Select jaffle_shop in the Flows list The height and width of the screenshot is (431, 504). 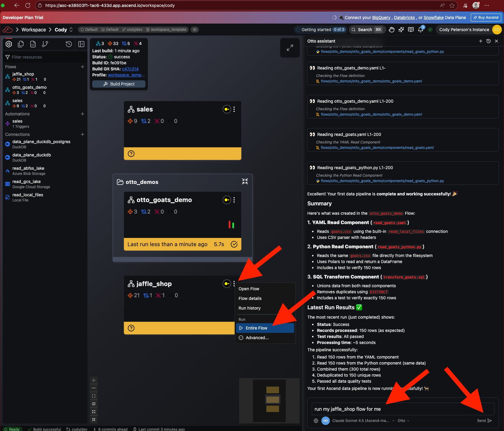coord(45,77)
